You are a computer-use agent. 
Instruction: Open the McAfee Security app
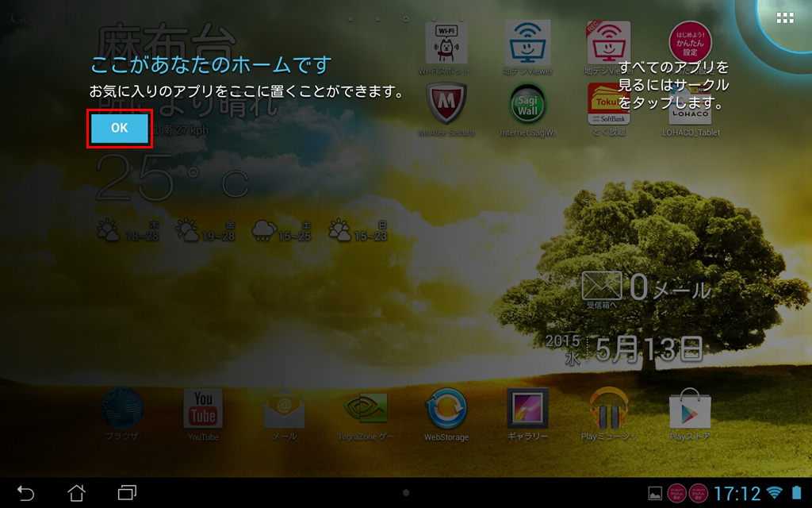tap(446, 104)
